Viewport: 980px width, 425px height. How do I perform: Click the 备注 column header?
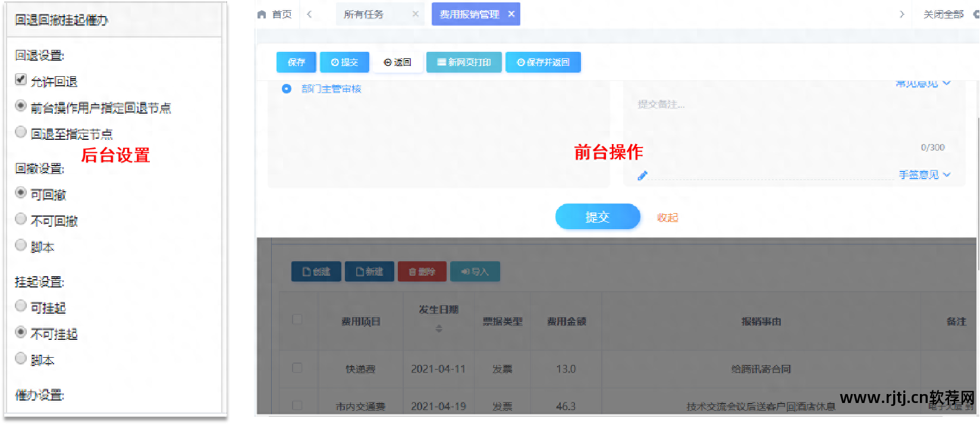click(x=956, y=321)
